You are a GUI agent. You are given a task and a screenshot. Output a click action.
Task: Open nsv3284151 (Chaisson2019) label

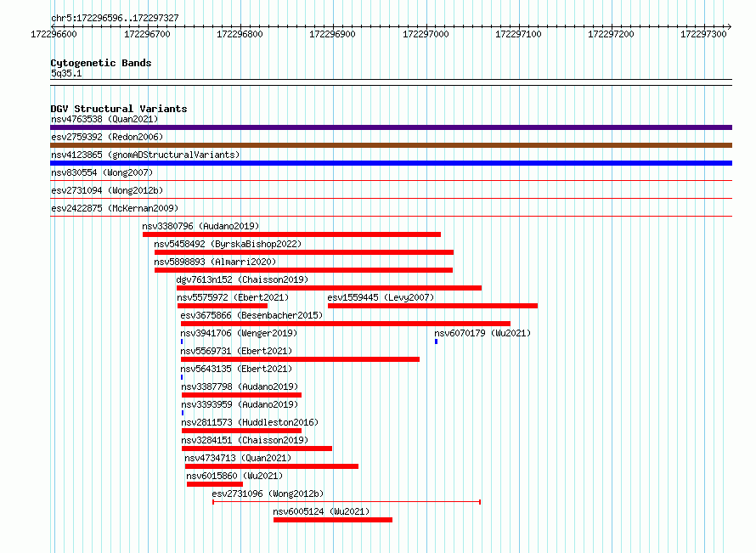tap(245, 440)
